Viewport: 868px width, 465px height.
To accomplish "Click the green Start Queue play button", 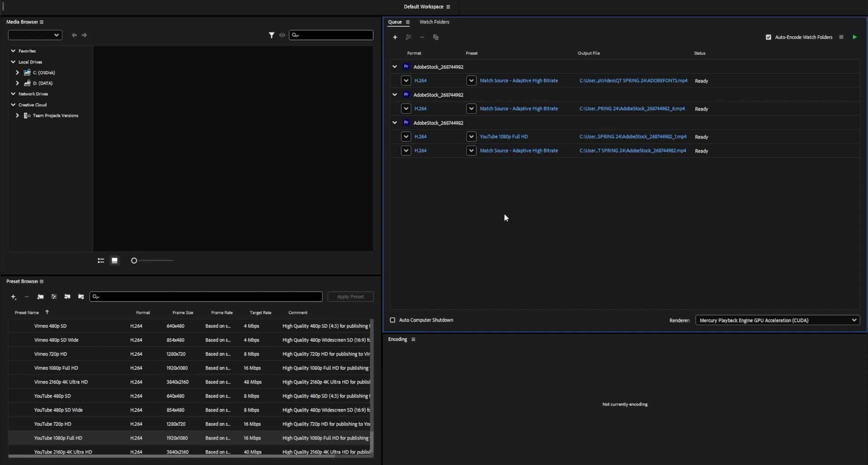I will tap(854, 37).
